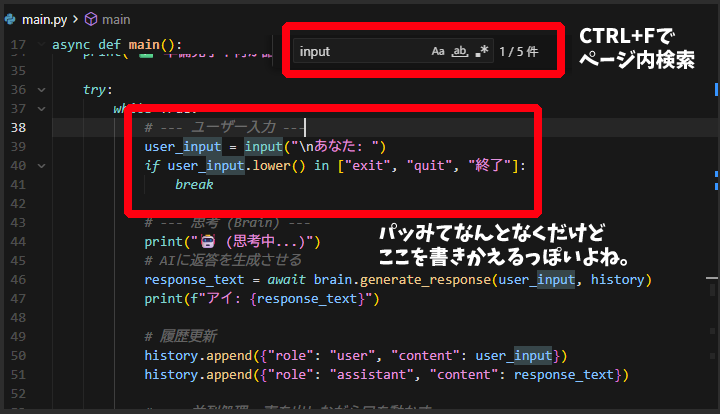Image resolution: width=720 pixels, height=414 pixels.
Task: Click line number 38 in the gutter
Action: (18, 127)
